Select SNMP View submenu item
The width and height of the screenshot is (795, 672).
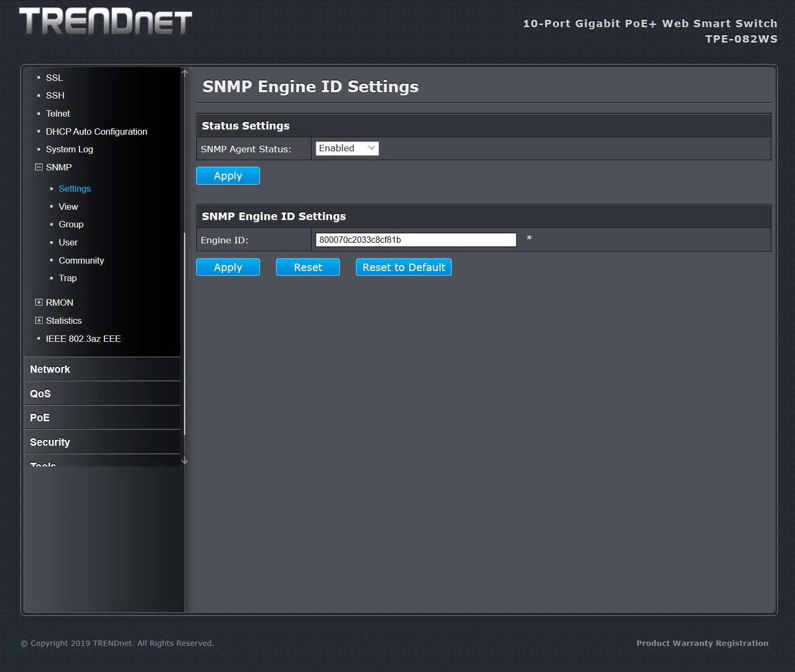(x=68, y=207)
